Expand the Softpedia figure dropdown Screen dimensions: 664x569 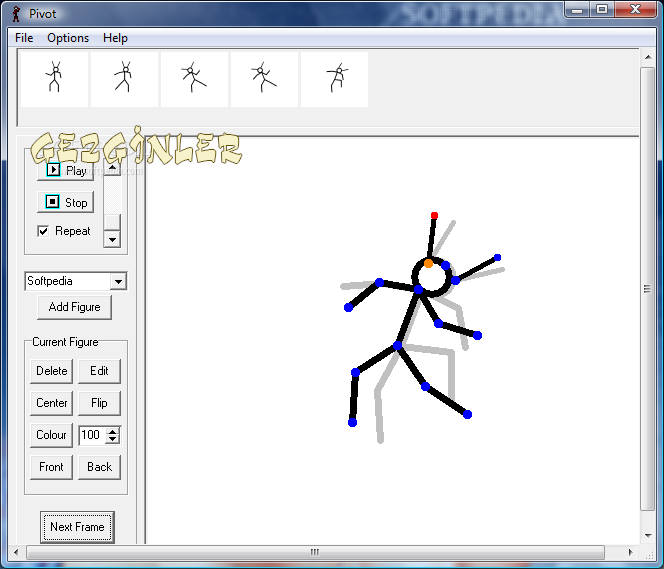coord(119,281)
